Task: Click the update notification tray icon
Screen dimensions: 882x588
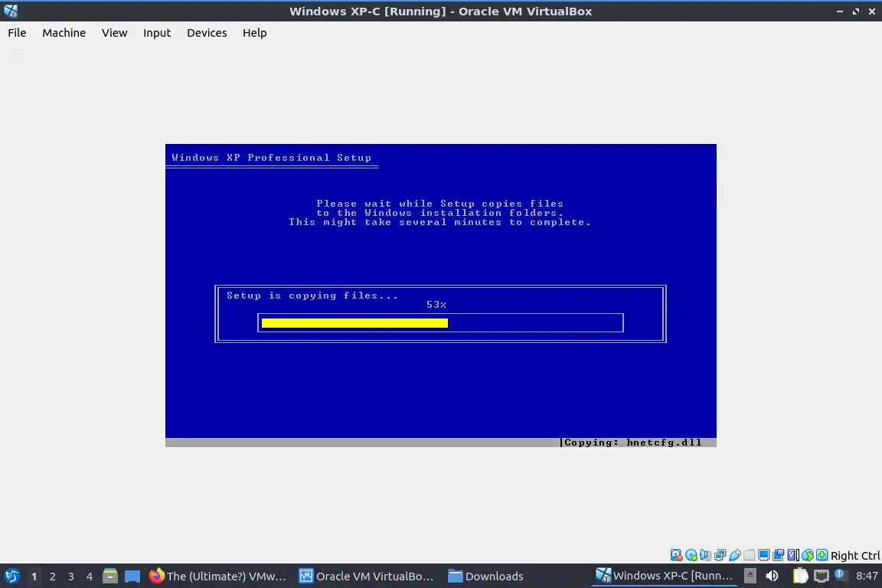Action: point(840,574)
